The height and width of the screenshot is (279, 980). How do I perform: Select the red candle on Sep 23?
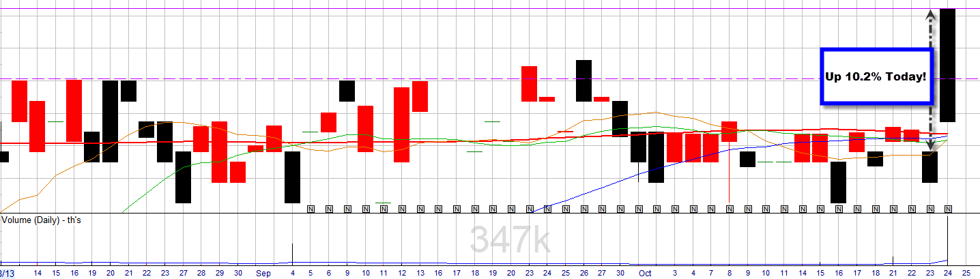tap(530, 84)
